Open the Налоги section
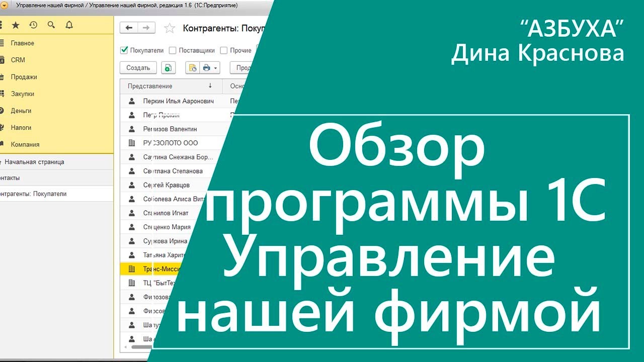Image resolution: width=644 pixels, height=362 pixels. point(21,128)
